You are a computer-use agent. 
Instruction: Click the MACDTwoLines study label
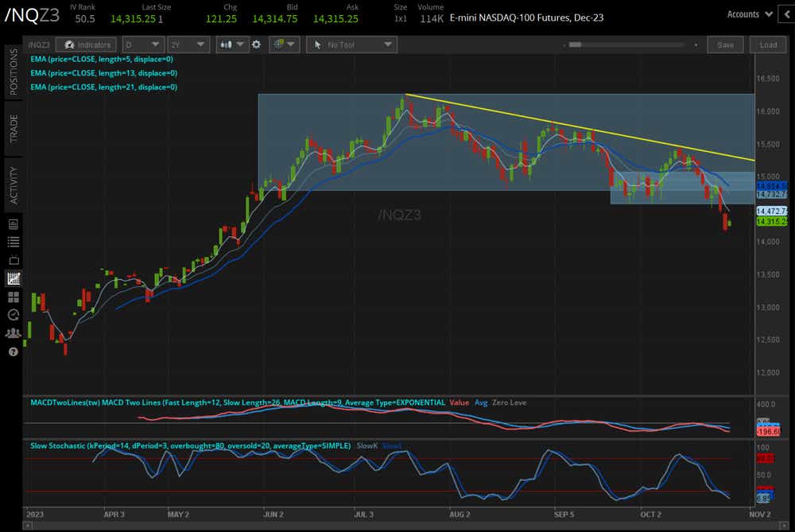pos(237,402)
